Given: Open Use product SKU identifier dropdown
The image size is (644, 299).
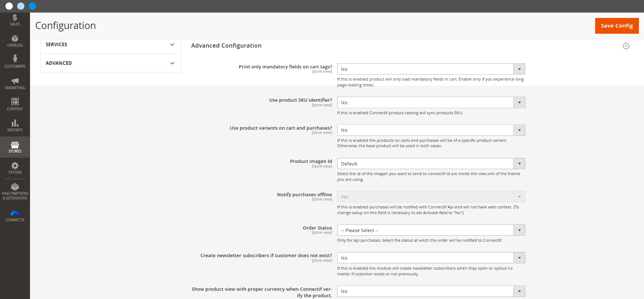Looking at the screenshot, I should click(x=431, y=102).
